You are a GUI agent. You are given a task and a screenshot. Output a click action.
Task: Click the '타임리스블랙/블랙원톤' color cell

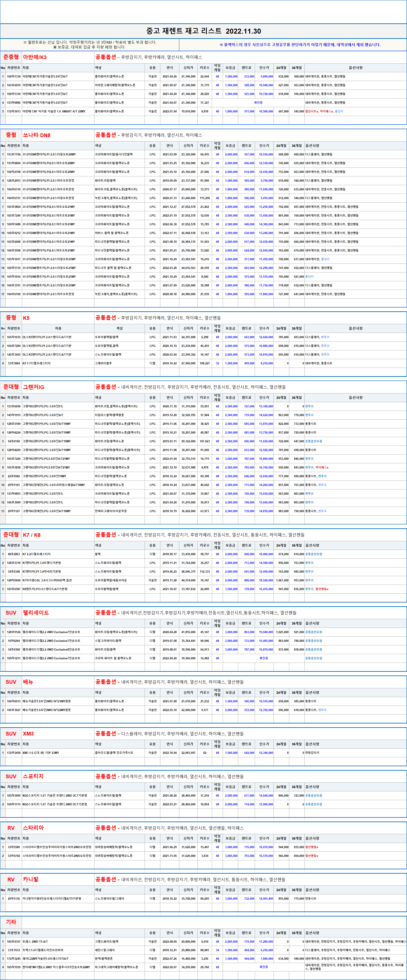[119, 415]
